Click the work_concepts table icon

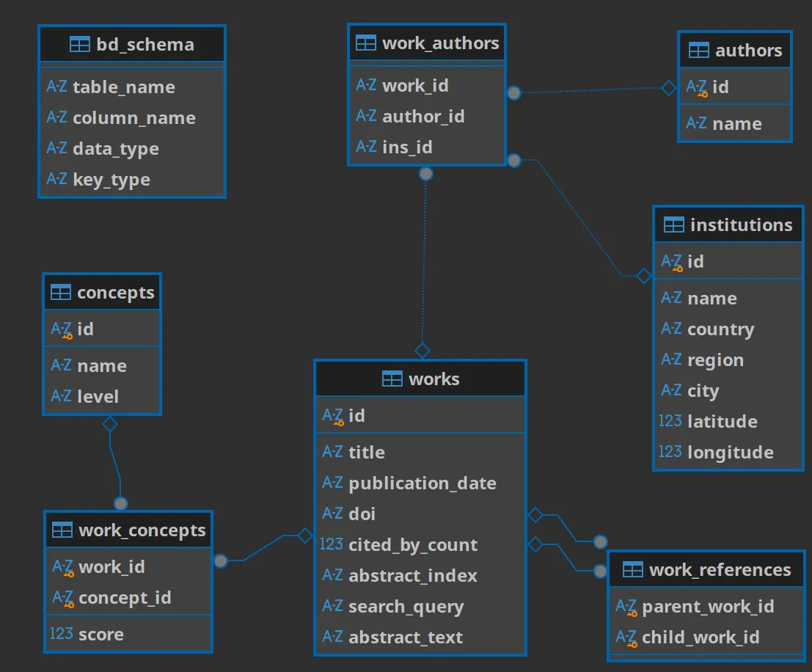point(62,530)
